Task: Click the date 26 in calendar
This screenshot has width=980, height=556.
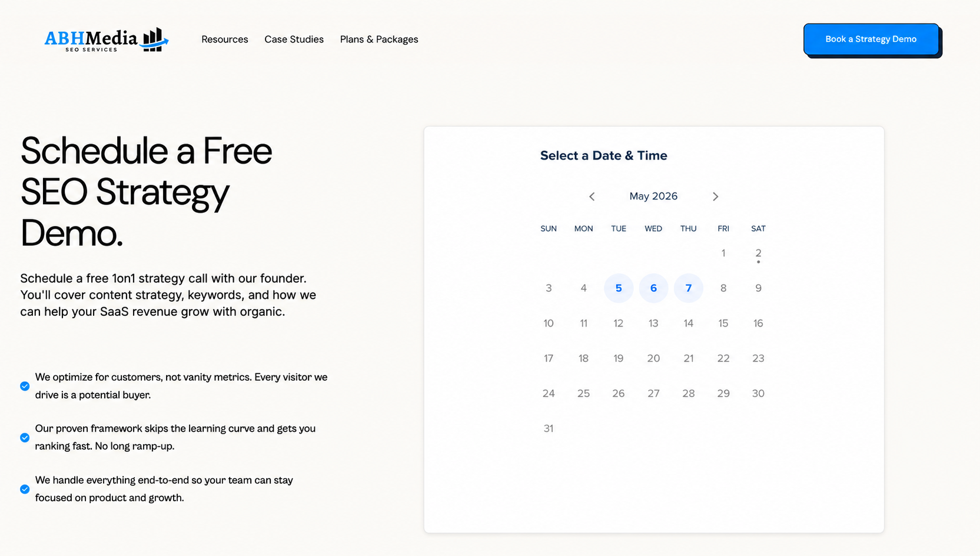Action: 619,394
